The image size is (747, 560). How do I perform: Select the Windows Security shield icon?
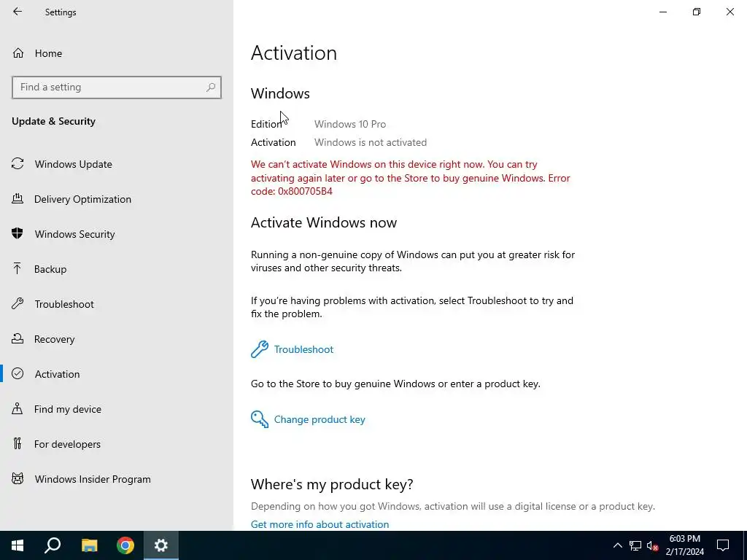18,234
